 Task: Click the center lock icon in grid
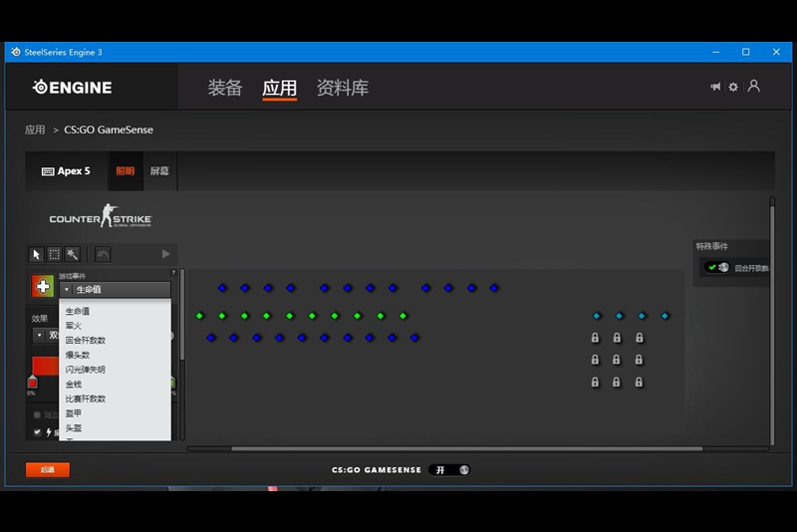617,360
